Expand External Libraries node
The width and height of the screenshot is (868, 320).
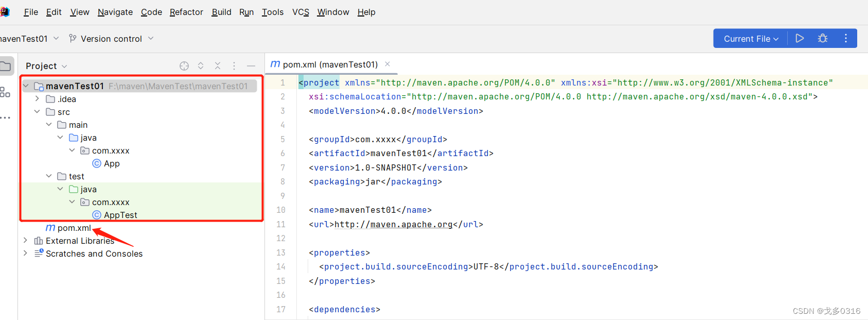[25, 240]
